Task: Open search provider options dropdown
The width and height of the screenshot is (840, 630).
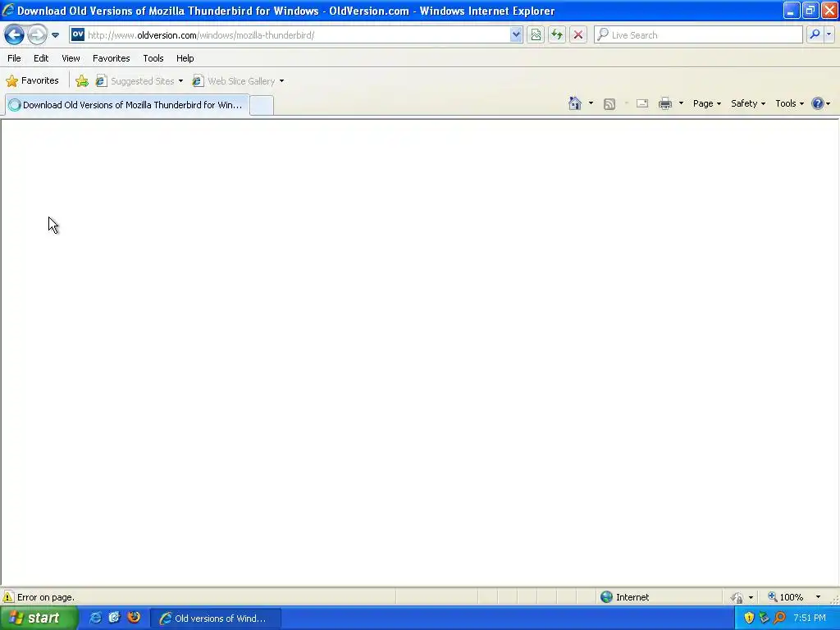Action: tap(829, 34)
